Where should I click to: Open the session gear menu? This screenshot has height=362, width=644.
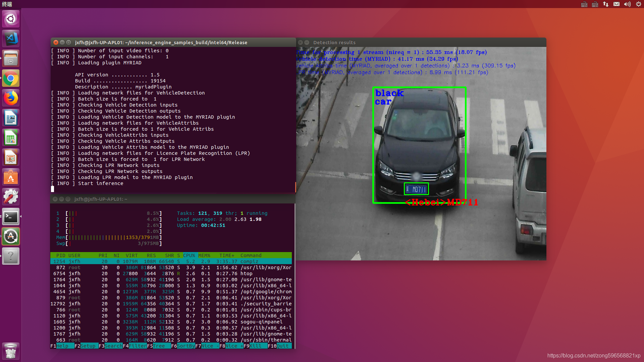click(x=638, y=4)
